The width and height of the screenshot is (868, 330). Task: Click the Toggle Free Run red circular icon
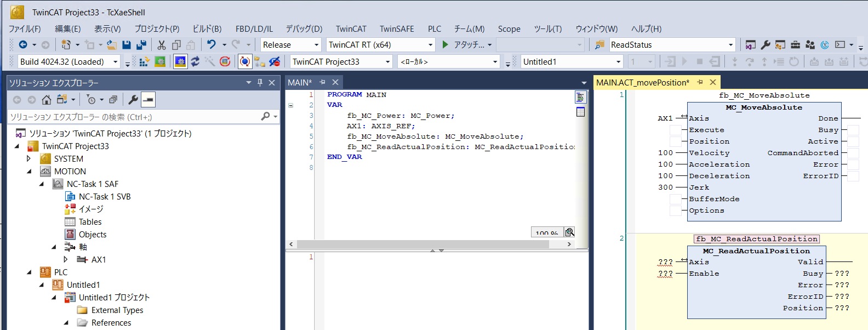225,62
